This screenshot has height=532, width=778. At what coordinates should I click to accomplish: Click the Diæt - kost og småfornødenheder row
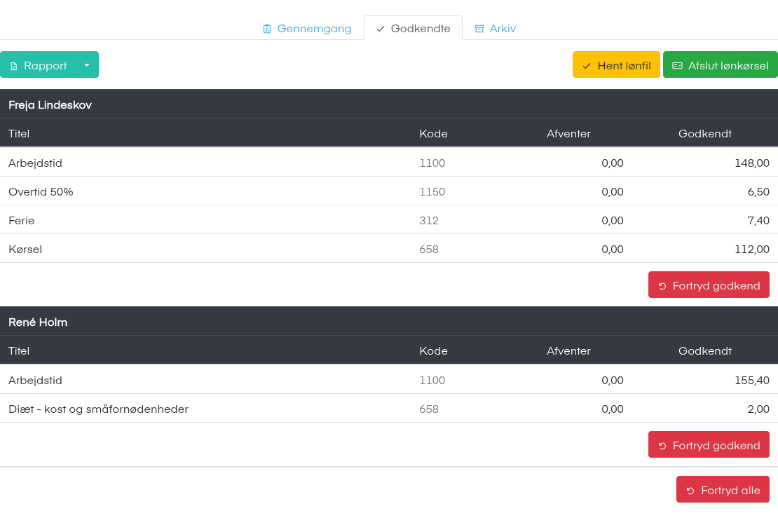pos(389,409)
